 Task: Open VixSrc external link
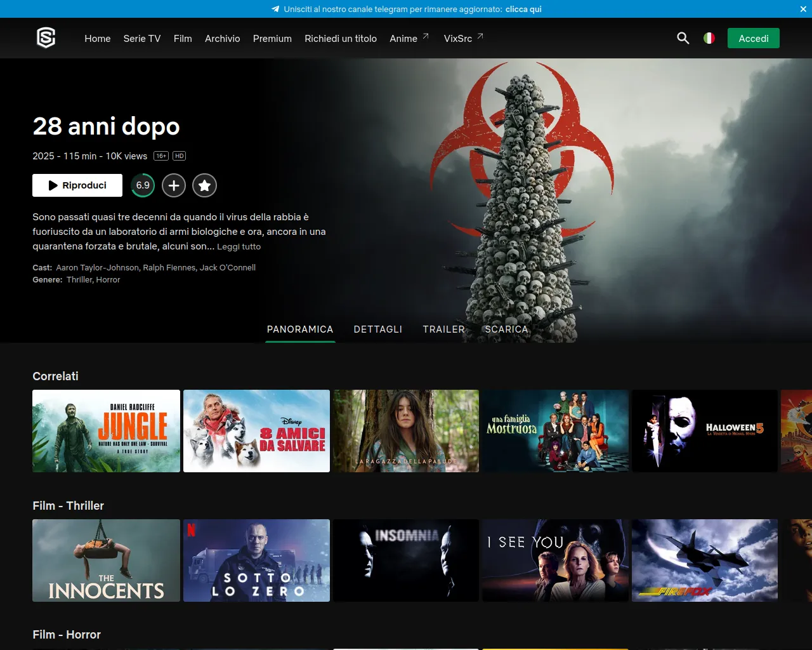(464, 38)
